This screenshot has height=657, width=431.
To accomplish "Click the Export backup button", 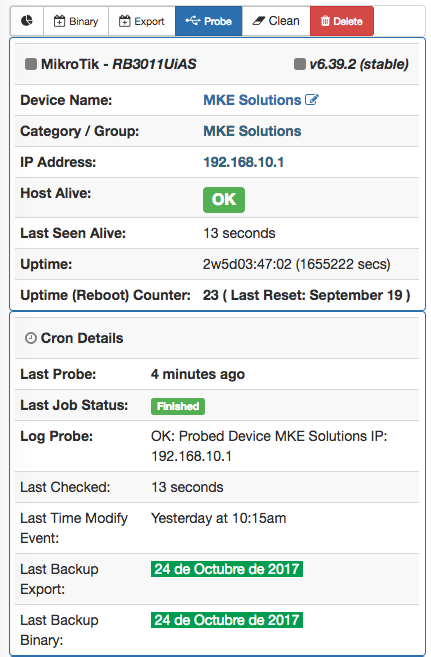I will click(142, 21).
